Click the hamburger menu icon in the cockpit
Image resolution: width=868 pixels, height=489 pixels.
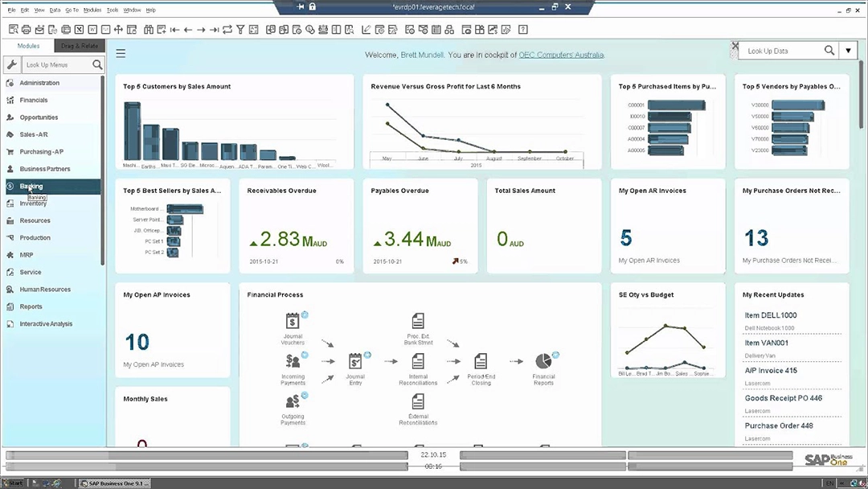click(x=121, y=54)
